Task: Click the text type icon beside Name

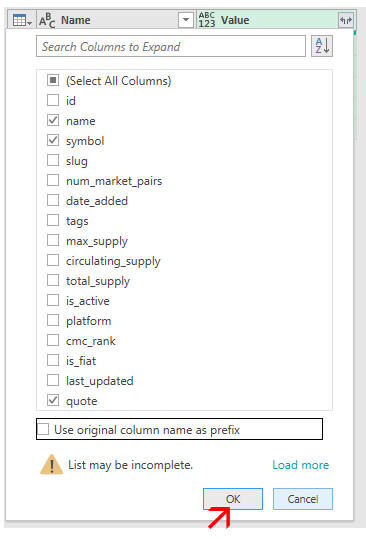Action: (47, 20)
